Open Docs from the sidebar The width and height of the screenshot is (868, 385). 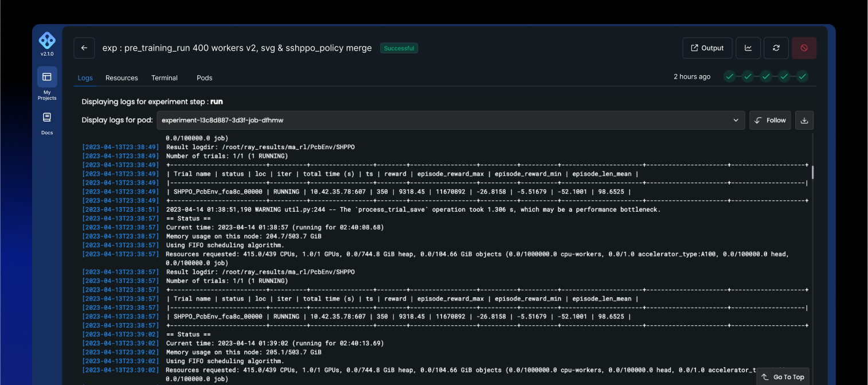(47, 123)
